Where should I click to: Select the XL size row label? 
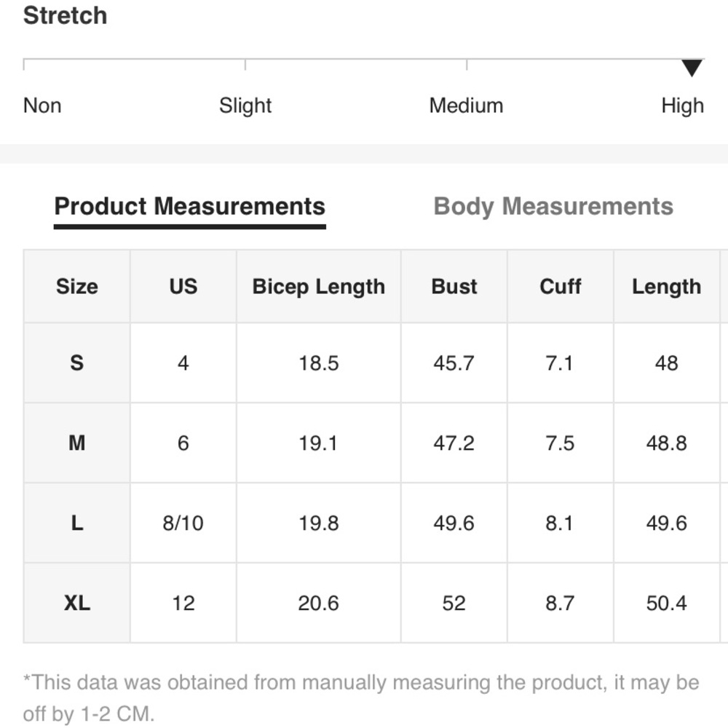(x=76, y=603)
